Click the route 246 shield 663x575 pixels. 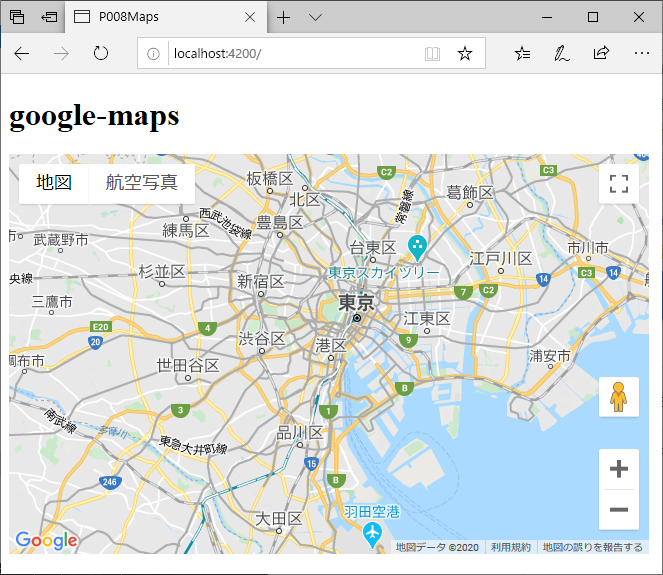tap(110, 482)
